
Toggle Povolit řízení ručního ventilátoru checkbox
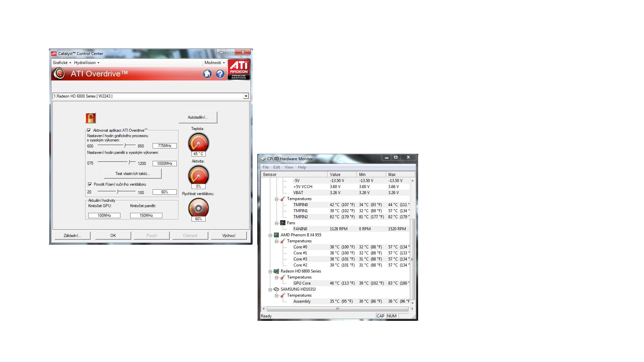coord(90,184)
